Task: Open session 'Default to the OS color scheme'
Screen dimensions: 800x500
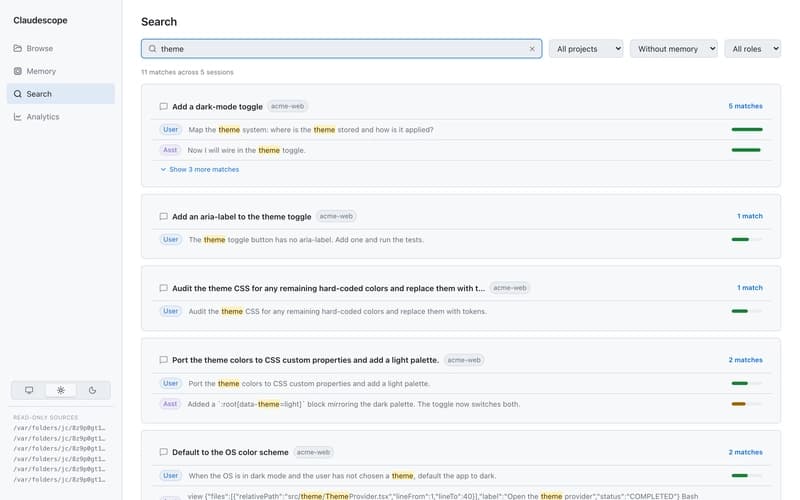Action: (x=230, y=453)
